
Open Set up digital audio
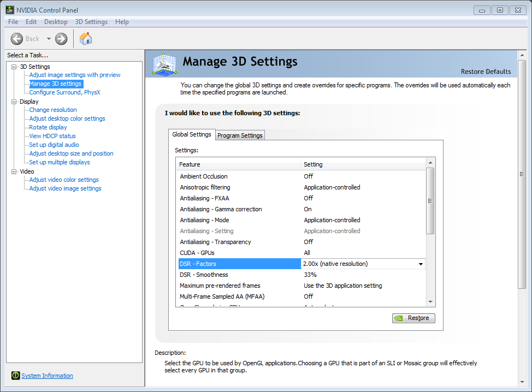(x=54, y=145)
